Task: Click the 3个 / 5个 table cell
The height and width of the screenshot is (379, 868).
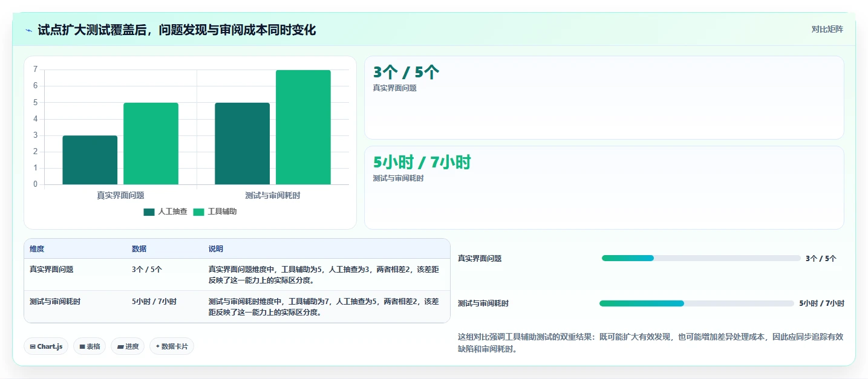Action: pos(147,270)
